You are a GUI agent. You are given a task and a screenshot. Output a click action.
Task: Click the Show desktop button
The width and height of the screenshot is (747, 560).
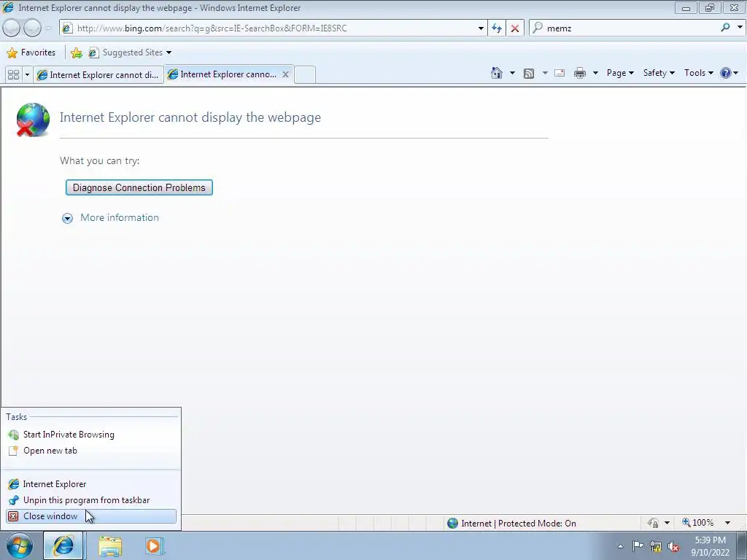pyautogui.click(x=742, y=546)
